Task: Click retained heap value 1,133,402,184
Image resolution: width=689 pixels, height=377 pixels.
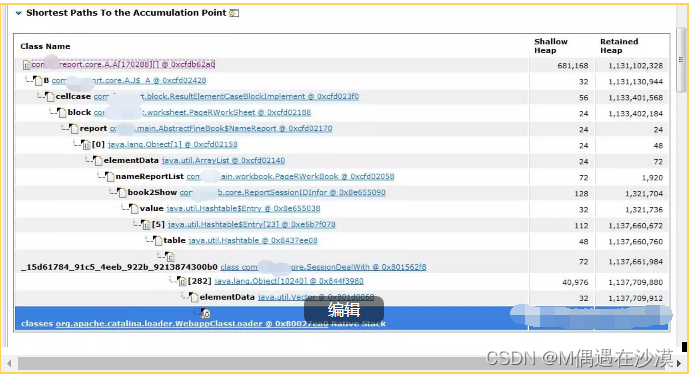Action: coord(635,114)
